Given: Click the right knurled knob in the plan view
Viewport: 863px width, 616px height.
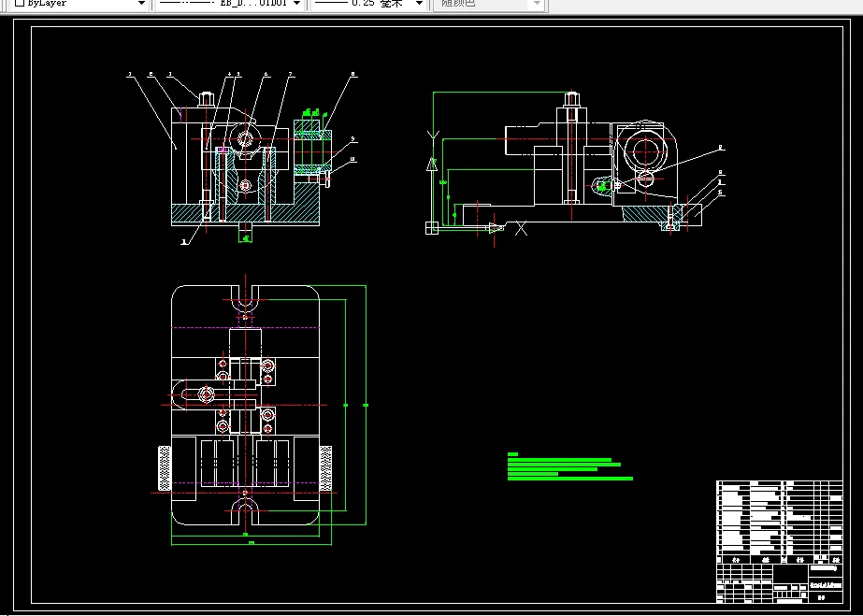Looking at the screenshot, I should (325, 468).
